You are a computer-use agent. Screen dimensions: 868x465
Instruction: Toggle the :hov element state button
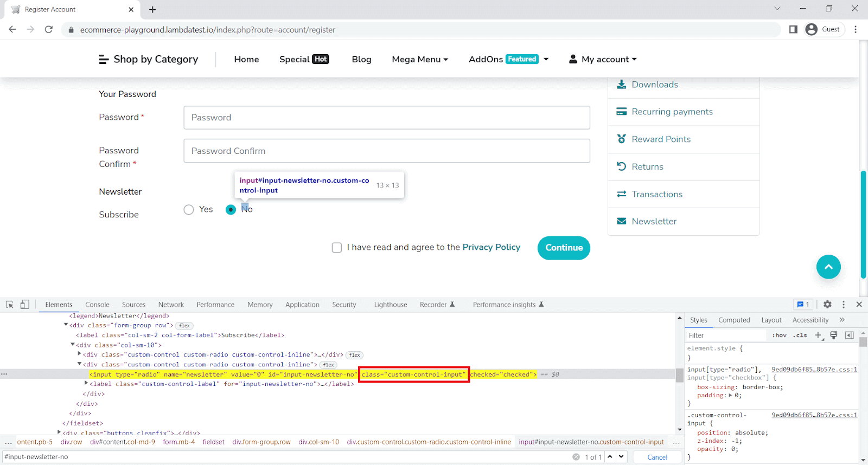779,335
